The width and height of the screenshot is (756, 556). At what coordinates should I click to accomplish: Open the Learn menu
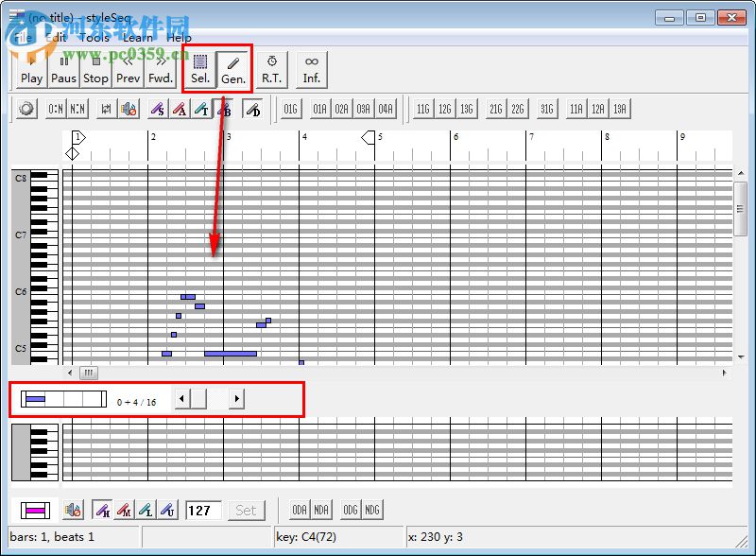139,37
